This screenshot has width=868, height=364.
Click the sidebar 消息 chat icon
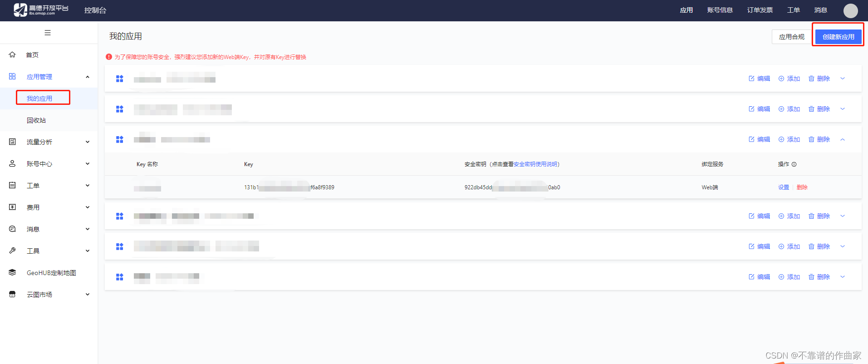coord(12,229)
